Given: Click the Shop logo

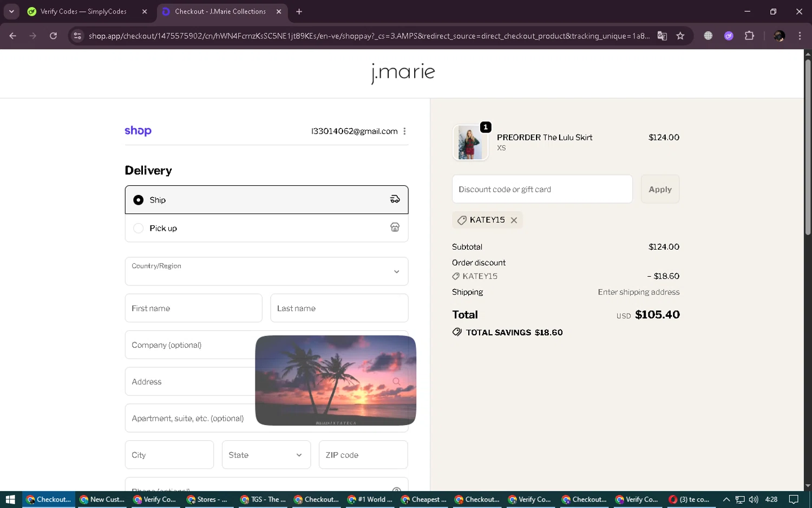Looking at the screenshot, I should pyautogui.click(x=138, y=131).
